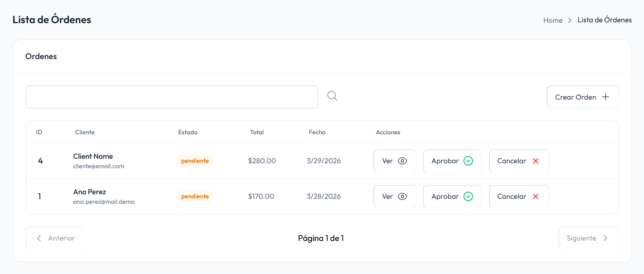Click the plus icon in Crear Orden
The width and height of the screenshot is (644, 274).
[x=606, y=97]
